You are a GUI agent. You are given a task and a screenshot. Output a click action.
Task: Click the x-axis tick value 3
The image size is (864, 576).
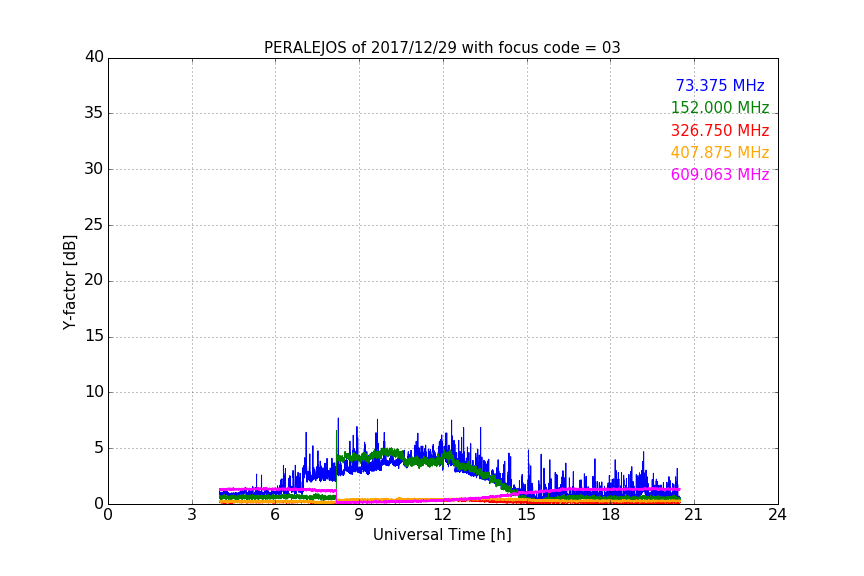point(192,515)
